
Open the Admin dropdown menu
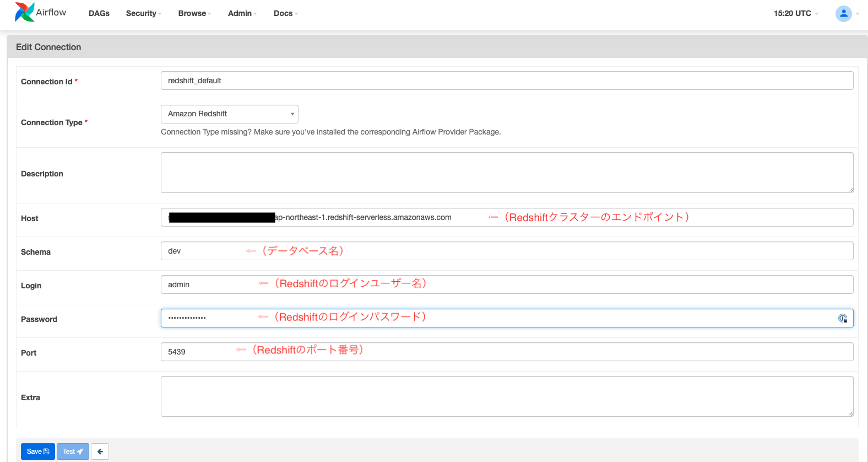(x=242, y=13)
